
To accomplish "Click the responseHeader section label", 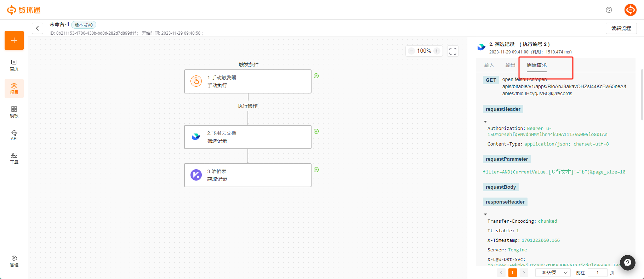I will point(505,202).
